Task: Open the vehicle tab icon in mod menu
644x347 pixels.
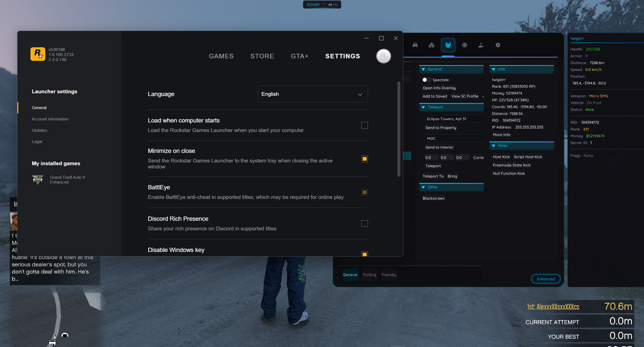Action: (415, 45)
